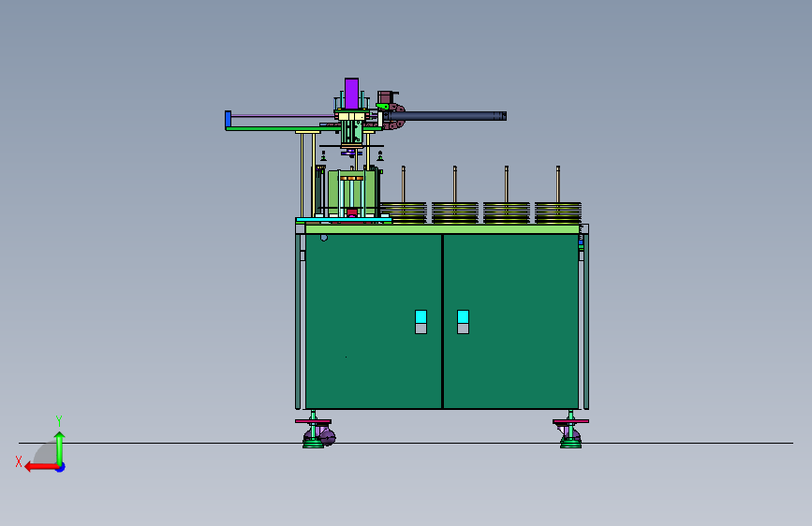Click the green Y axis arrow of the triad
Screen dimensions: 812x526
[60, 447]
